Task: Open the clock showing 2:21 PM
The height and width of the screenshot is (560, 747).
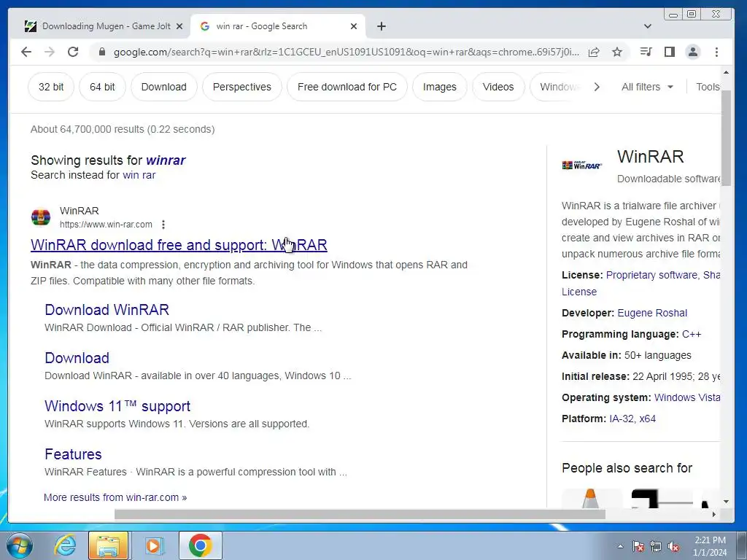Action: 710,546
